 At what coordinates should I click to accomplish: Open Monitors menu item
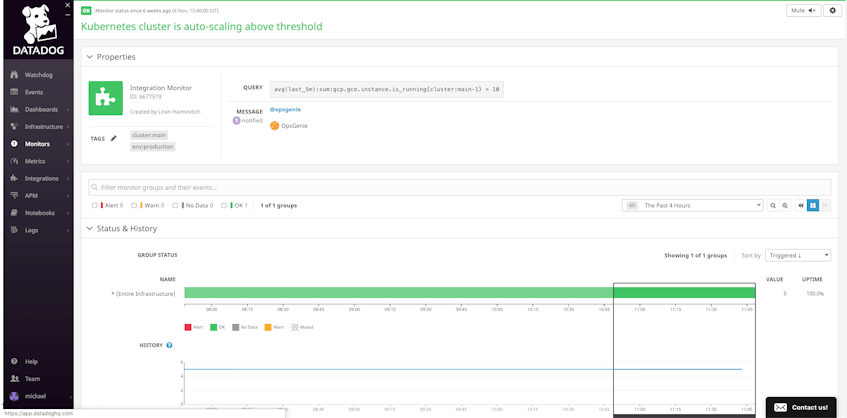[x=38, y=144]
